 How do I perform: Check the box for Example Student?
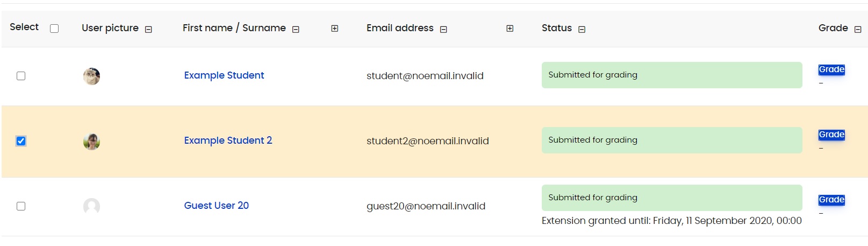[21, 76]
